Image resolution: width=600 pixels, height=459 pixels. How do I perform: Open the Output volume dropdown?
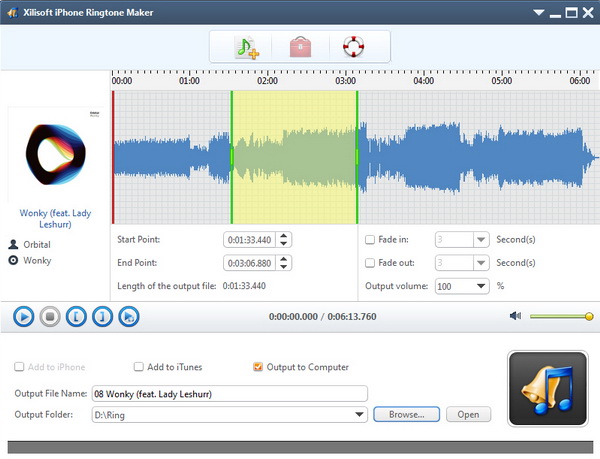coord(481,286)
